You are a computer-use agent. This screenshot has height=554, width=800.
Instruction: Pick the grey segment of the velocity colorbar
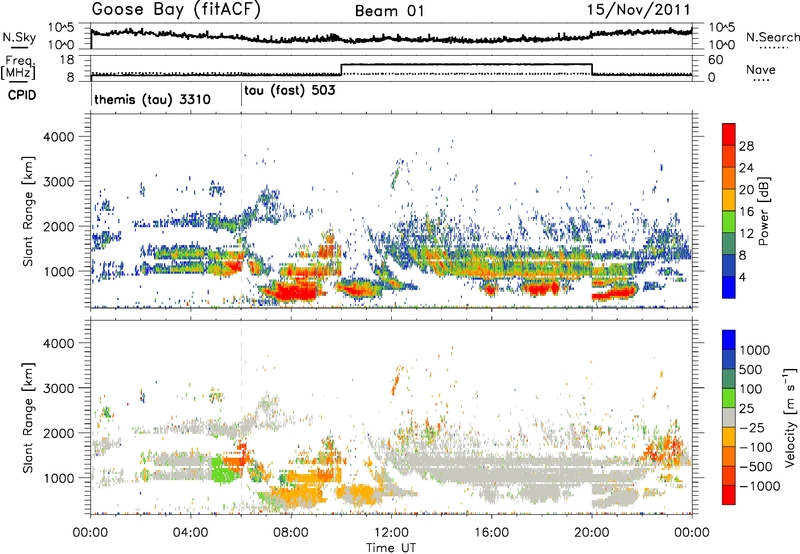pos(729,417)
